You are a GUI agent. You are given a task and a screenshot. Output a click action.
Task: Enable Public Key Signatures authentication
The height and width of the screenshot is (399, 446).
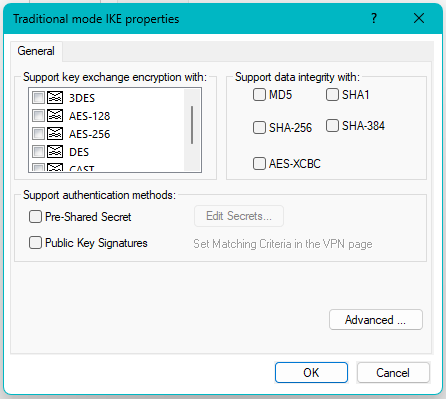[35, 243]
